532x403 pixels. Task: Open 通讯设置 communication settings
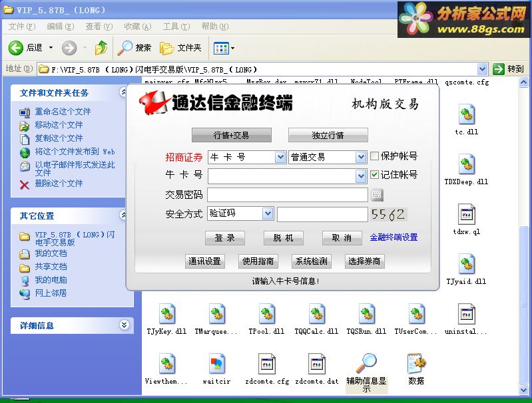204,261
